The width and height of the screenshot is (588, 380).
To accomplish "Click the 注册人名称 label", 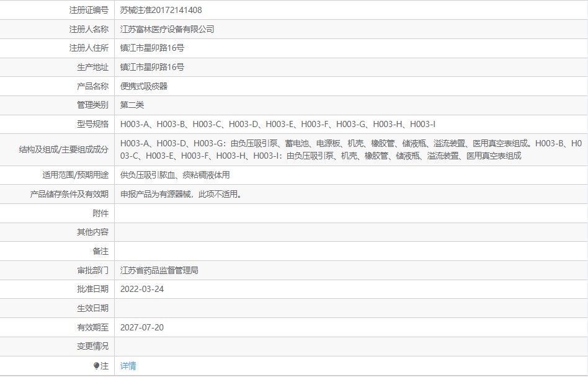I will click(89, 29).
